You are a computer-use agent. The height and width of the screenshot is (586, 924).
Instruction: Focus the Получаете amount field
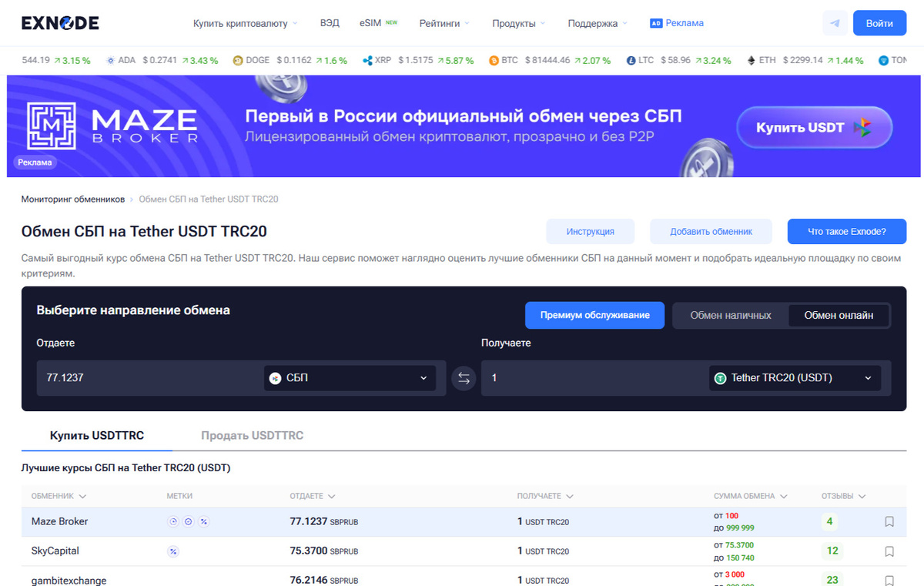[594, 378]
